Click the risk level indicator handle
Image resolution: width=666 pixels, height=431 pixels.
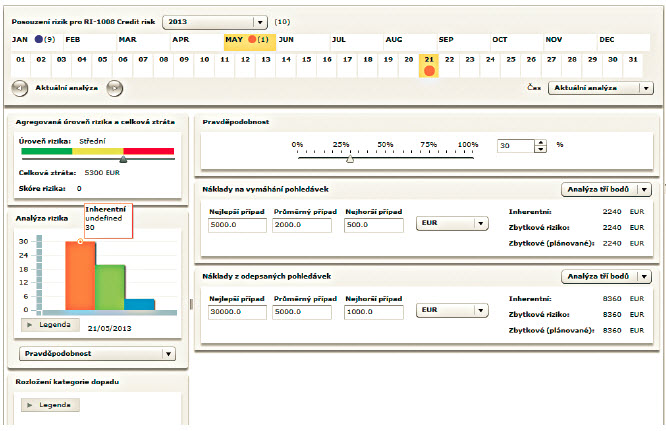[x=123, y=159]
